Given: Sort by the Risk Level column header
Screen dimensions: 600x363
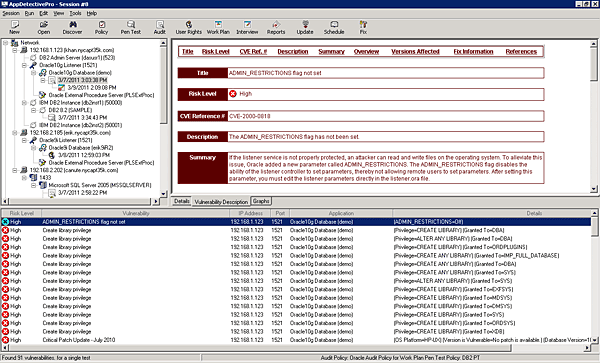Looking at the screenshot, I should point(21,213).
